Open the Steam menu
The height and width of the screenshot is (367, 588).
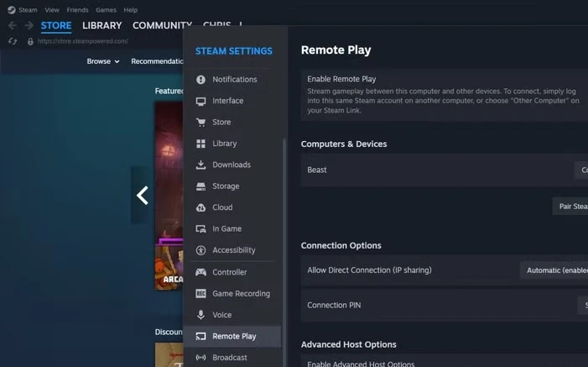[x=28, y=10]
